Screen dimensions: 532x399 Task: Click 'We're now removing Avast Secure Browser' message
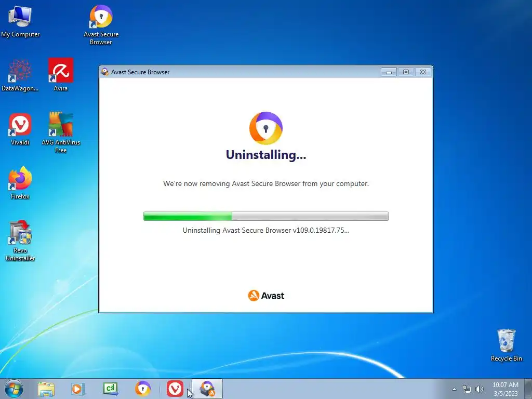tap(266, 183)
